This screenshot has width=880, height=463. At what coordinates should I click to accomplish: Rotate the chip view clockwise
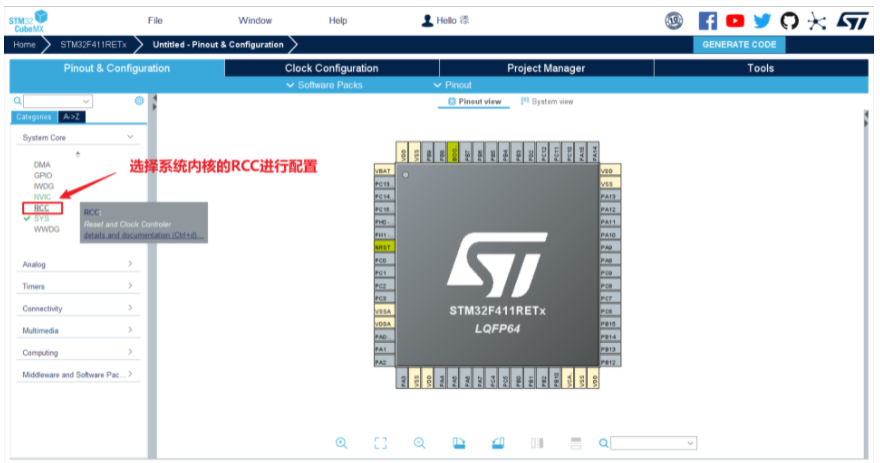coord(459,443)
